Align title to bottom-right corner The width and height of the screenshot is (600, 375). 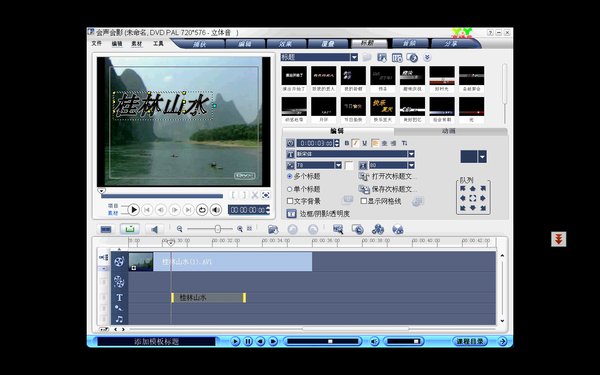pos(483,208)
